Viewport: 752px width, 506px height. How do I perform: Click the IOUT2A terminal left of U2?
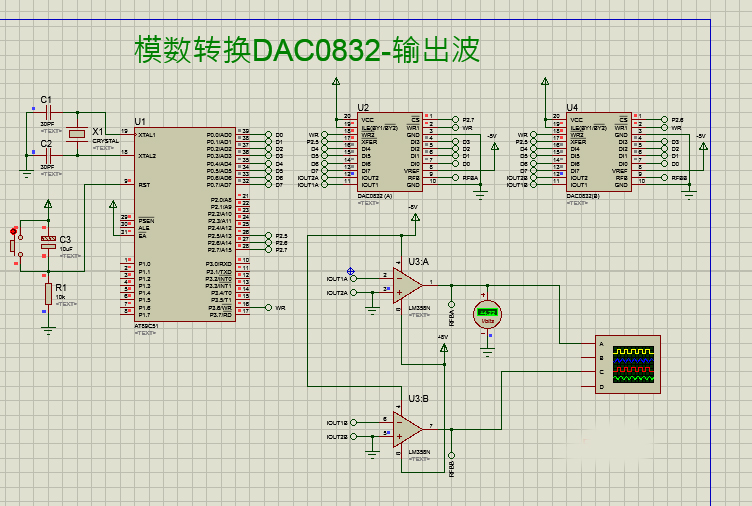(325, 177)
